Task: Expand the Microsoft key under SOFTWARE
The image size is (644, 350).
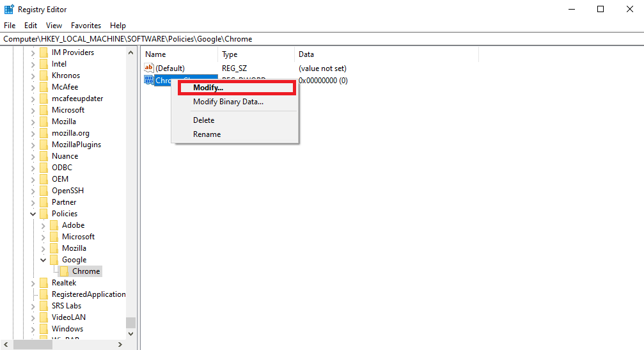Action: [x=33, y=110]
